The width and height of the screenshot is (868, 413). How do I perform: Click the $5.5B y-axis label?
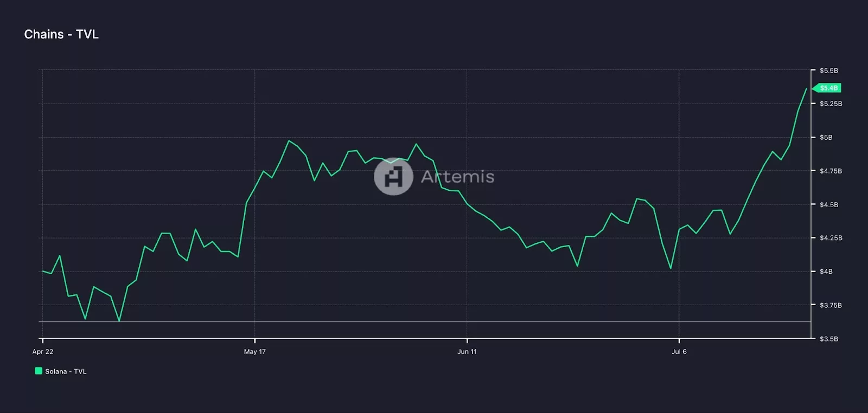829,70
